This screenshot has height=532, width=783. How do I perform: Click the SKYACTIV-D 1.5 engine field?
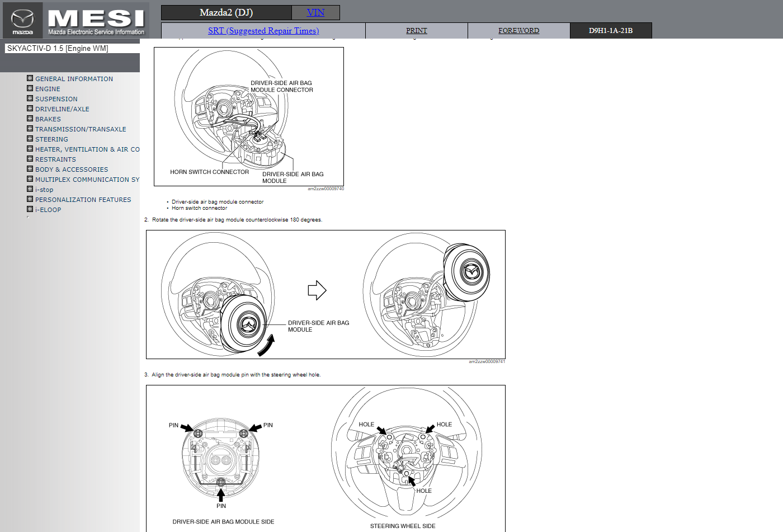click(72, 49)
